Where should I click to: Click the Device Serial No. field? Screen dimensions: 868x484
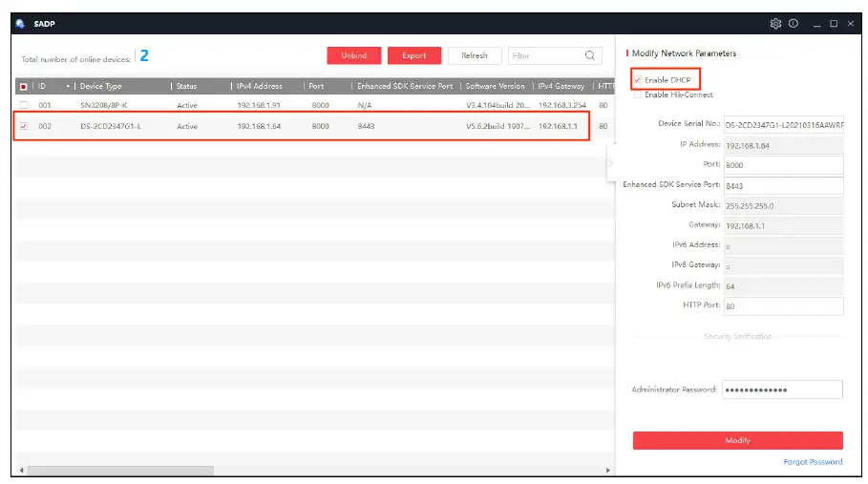pyautogui.click(x=783, y=125)
